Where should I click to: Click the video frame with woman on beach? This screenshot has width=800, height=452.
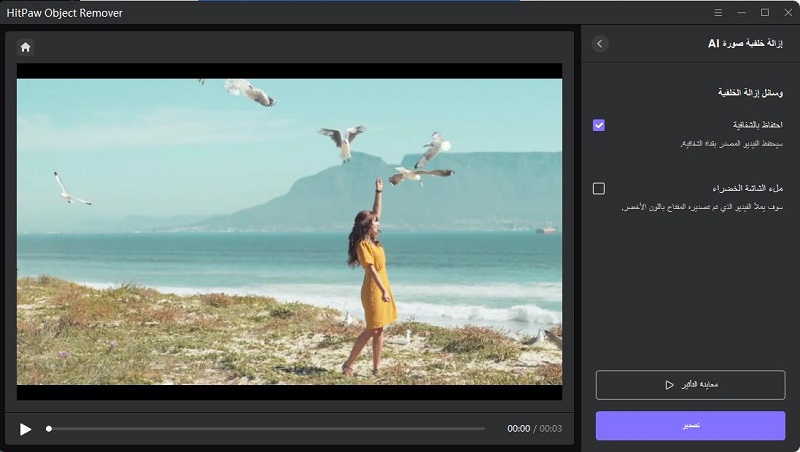coord(289,232)
